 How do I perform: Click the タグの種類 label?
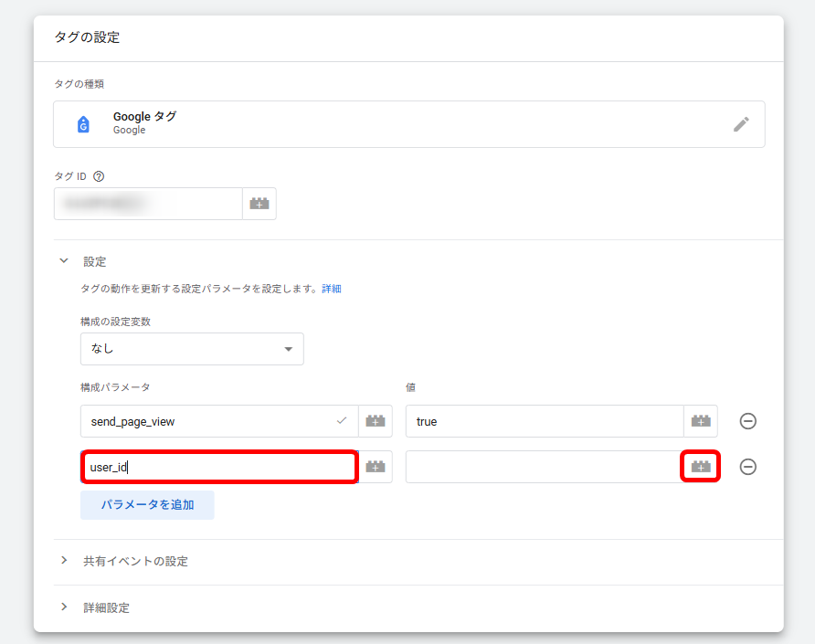tap(79, 84)
